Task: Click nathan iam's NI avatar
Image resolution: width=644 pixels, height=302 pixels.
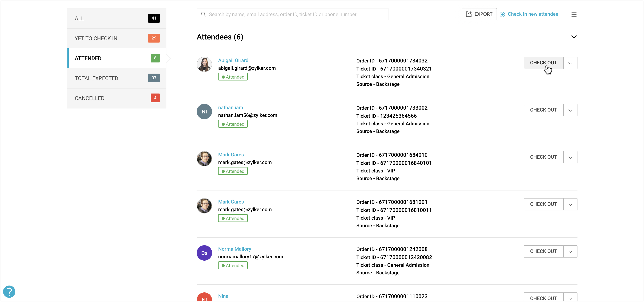Action: (x=204, y=112)
